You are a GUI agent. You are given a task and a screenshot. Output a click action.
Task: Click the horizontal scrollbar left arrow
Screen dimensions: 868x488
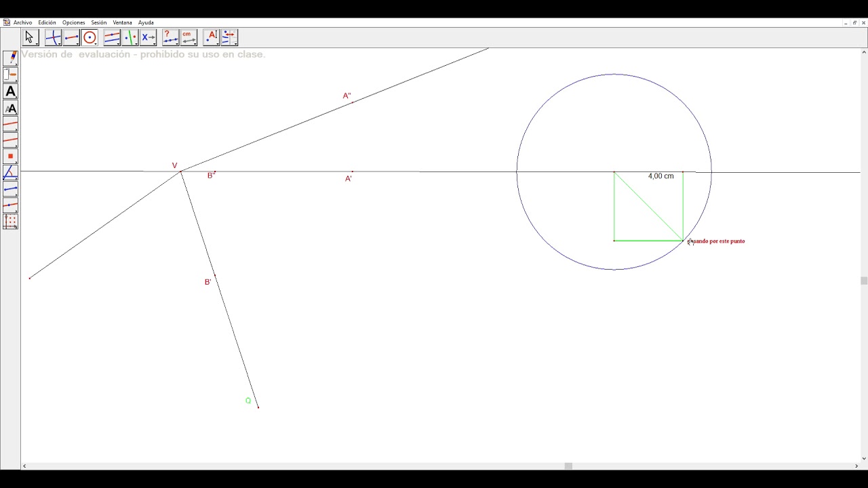point(25,466)
